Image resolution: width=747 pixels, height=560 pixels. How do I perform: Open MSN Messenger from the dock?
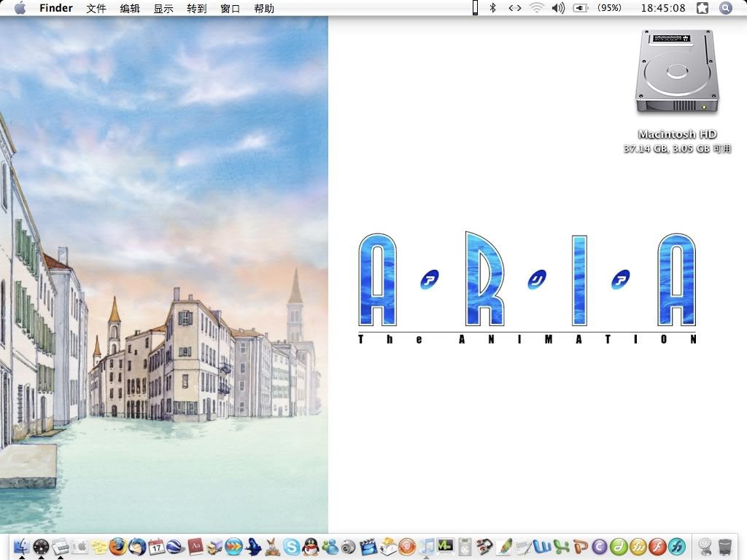pyautogui.click(x=330, y=547)
